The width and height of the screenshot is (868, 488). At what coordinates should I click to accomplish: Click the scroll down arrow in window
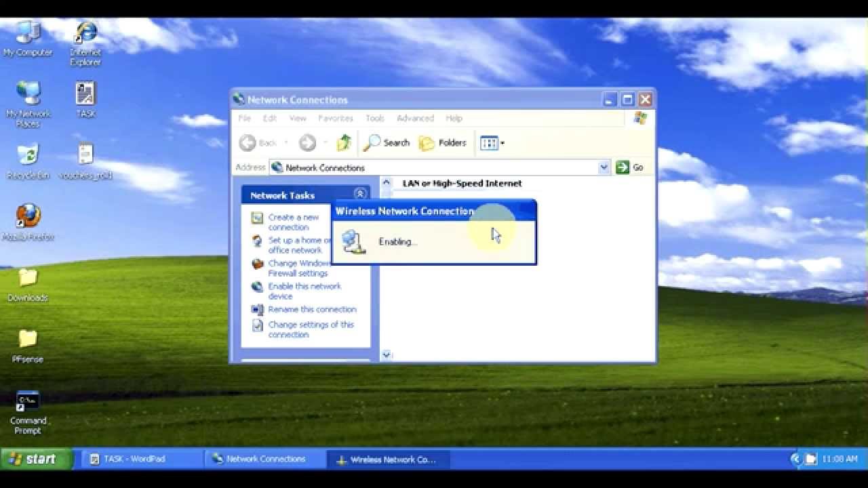coord(387,354)
